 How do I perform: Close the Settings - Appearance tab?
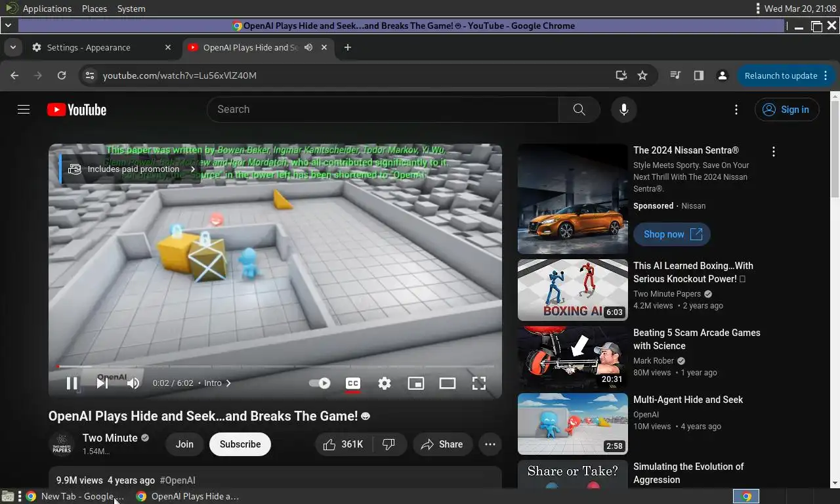pyautogui.click(x=168, y=47)
